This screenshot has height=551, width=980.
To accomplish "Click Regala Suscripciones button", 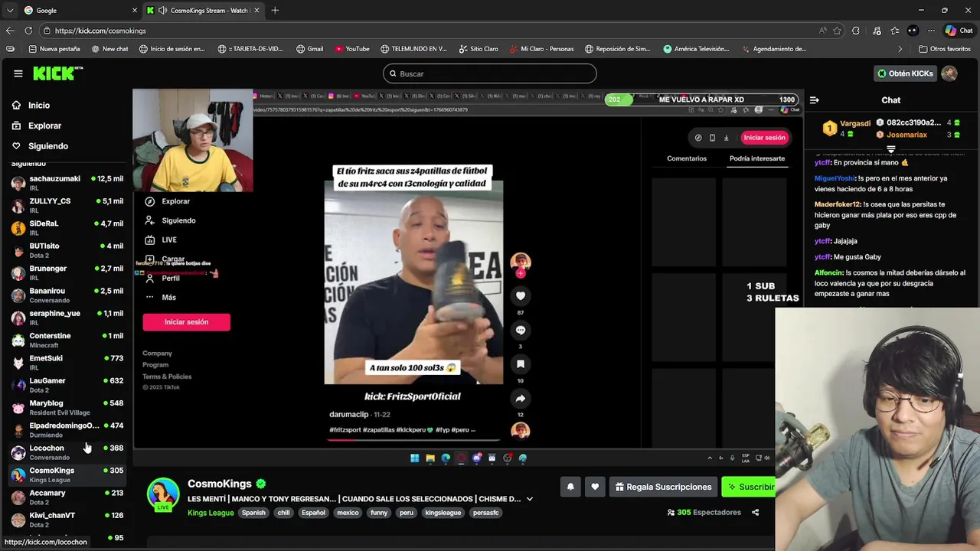I will coord(663,487).
